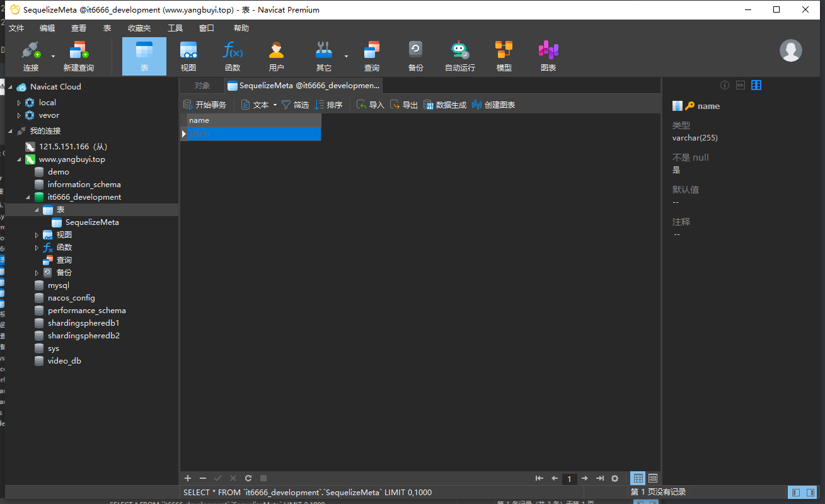
Task: Open the 视图 (View) objects tool
Action: click(188, 57)
